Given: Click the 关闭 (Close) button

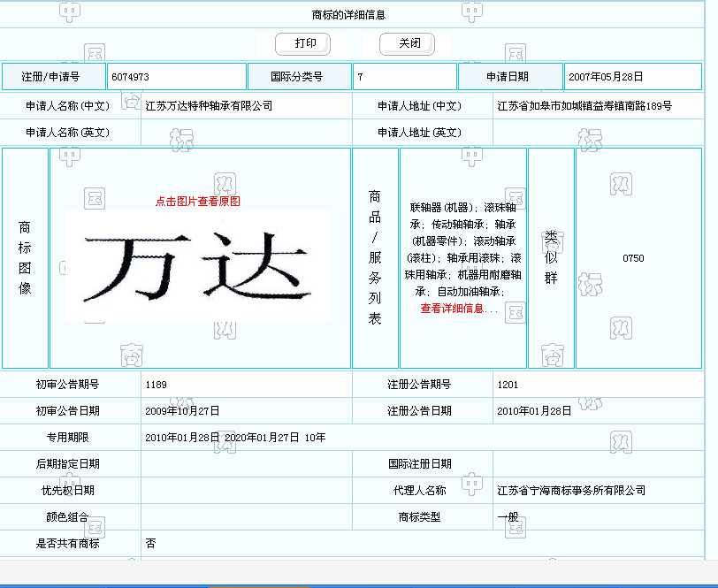Looking at the screenshot, I should (x=407, y=43).
